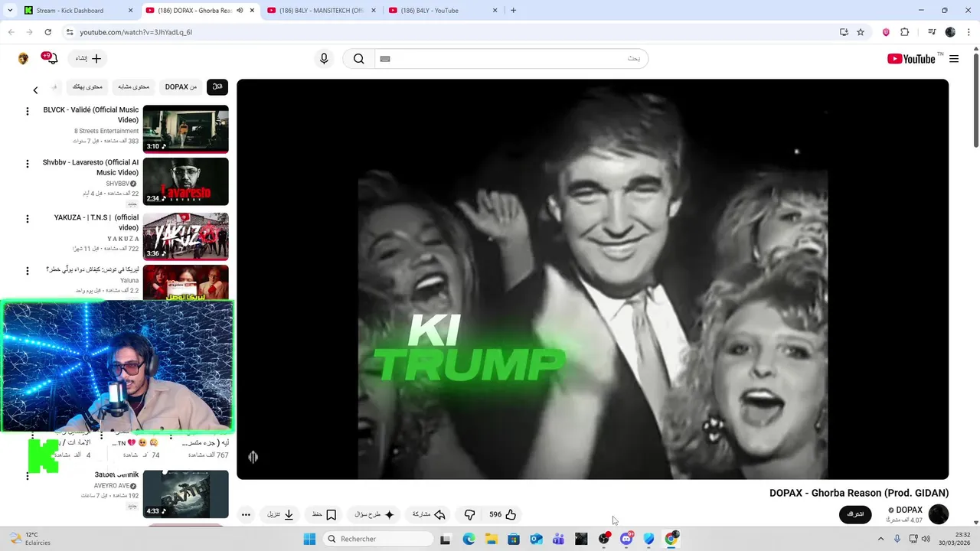Focus the YouTube search field
The width and height of the screenshot is (980, 551).
[x=511, y=59]
